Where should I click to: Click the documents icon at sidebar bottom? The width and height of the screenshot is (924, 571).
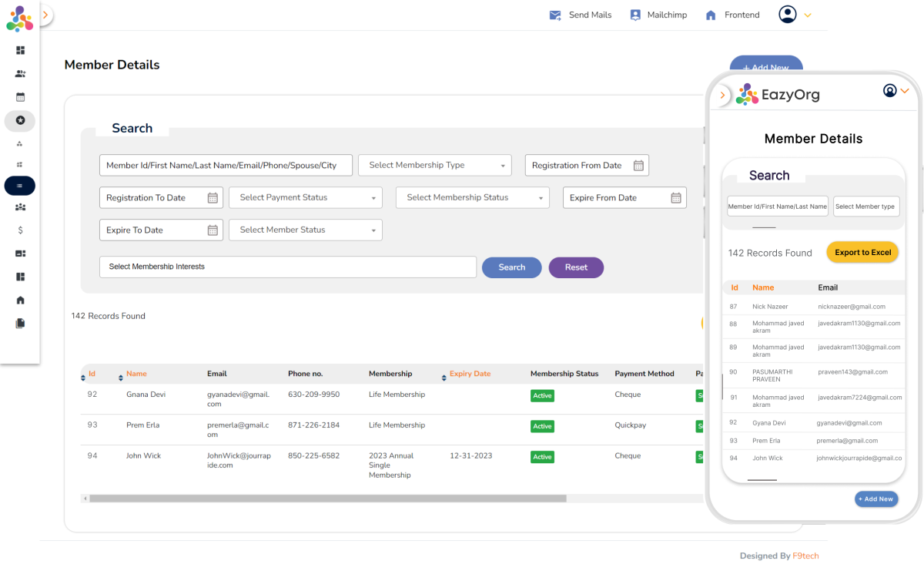tap(20, 324)
